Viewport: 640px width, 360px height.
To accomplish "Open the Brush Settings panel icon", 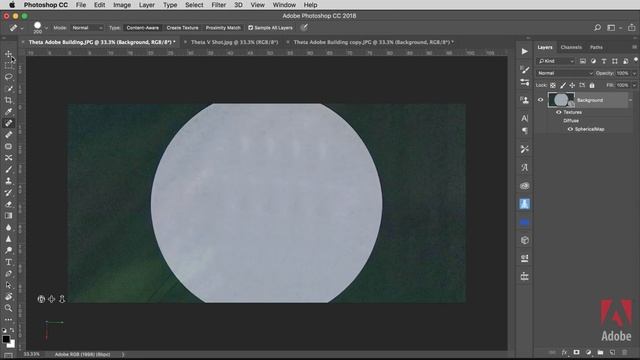I will (524, 69).
